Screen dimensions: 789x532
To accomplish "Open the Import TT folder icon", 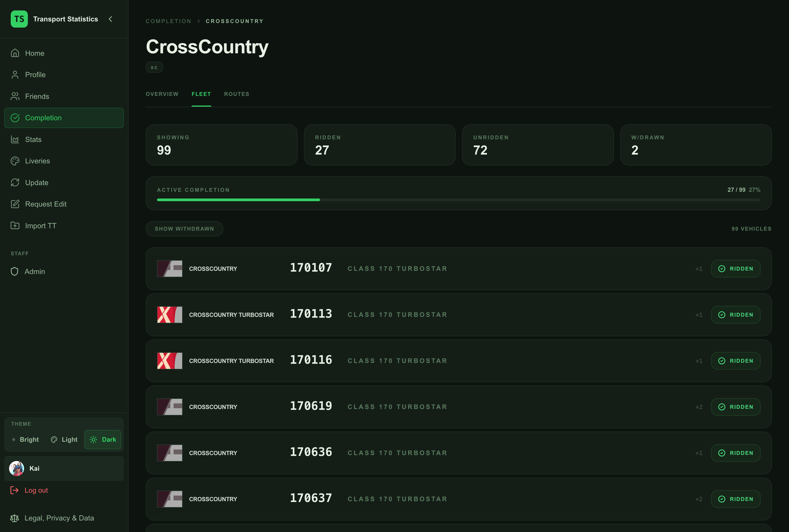I will tap(15, 226).
